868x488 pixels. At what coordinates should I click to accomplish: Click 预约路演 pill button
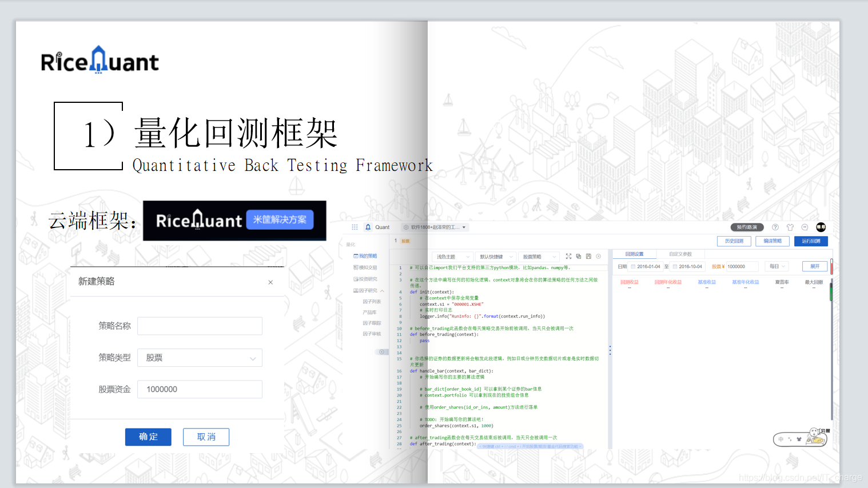tap(747, 227)
